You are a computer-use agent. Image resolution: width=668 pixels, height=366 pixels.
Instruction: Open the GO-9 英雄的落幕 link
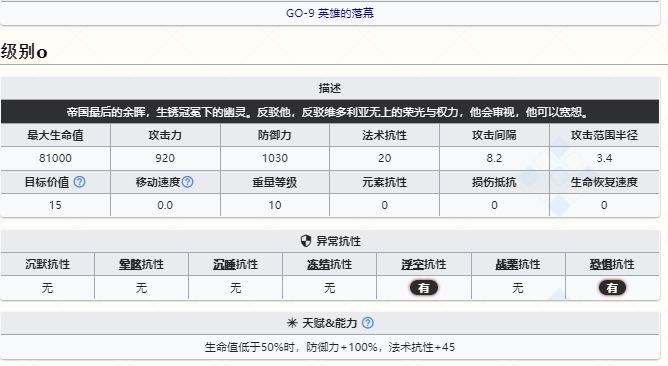point(330,13)
